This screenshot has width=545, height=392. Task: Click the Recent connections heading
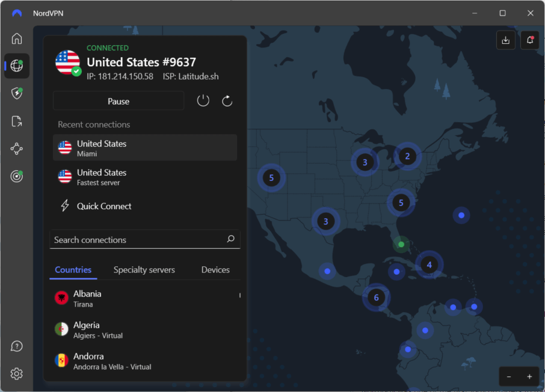coord(94,124)
